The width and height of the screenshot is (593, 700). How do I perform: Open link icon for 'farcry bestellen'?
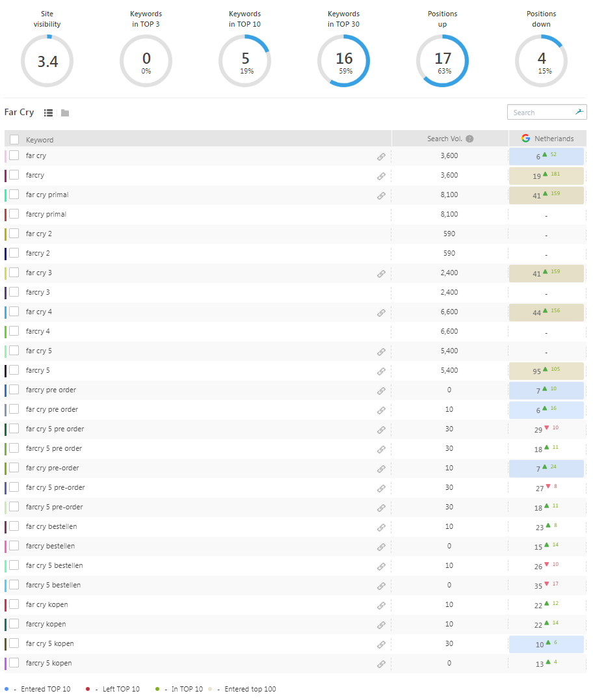click(x=381, y=547)
